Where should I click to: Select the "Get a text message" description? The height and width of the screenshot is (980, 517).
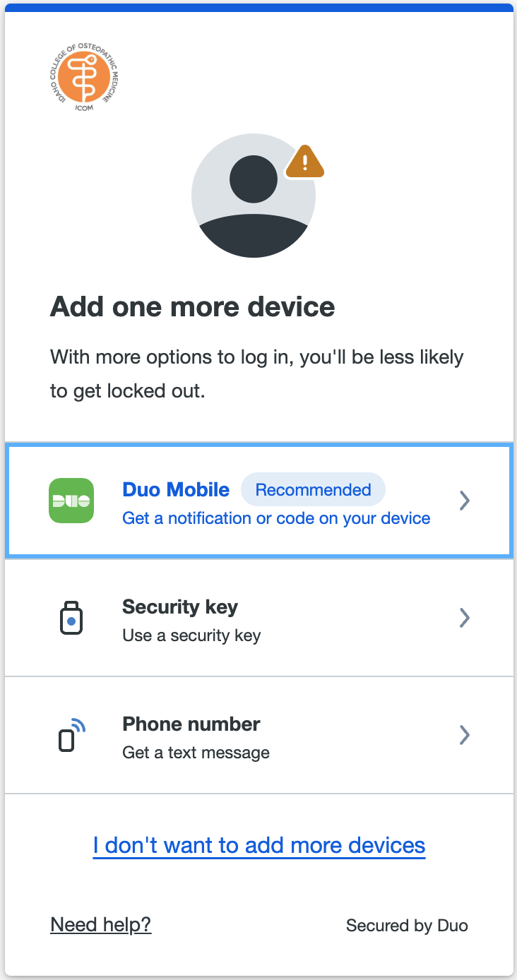pos(196,753)
